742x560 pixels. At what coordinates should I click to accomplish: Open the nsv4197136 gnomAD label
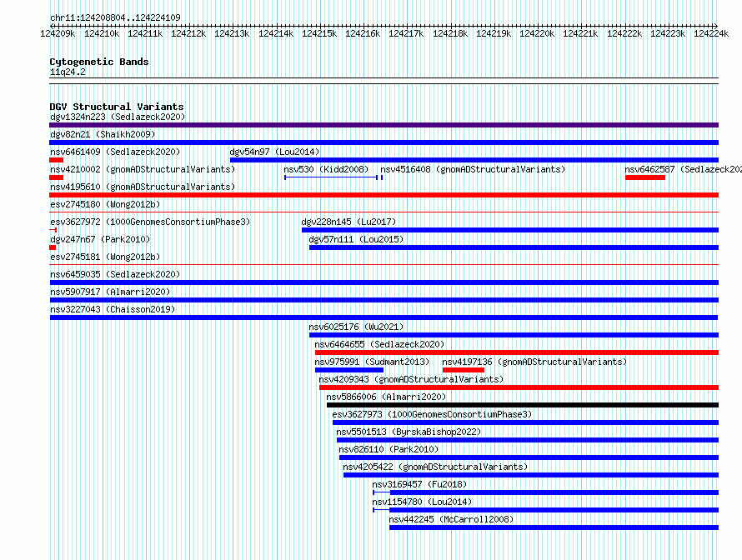point(534,362)
